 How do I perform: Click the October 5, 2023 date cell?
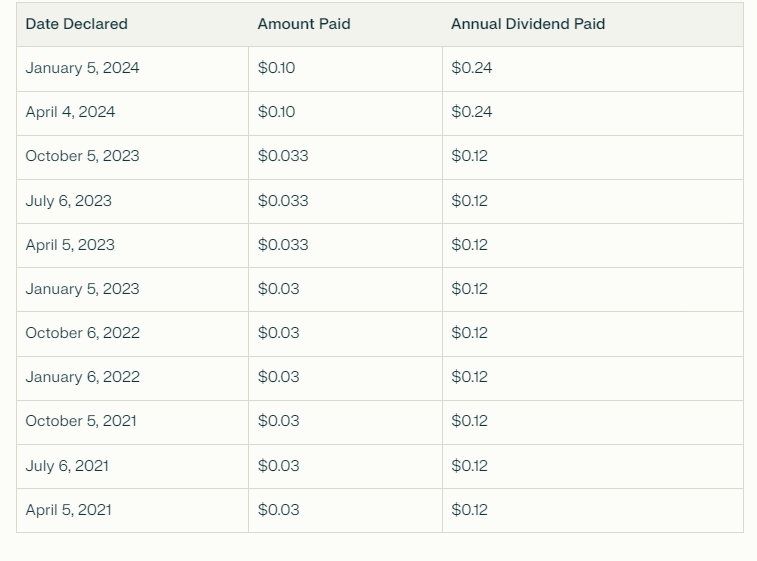pos(83,156)
